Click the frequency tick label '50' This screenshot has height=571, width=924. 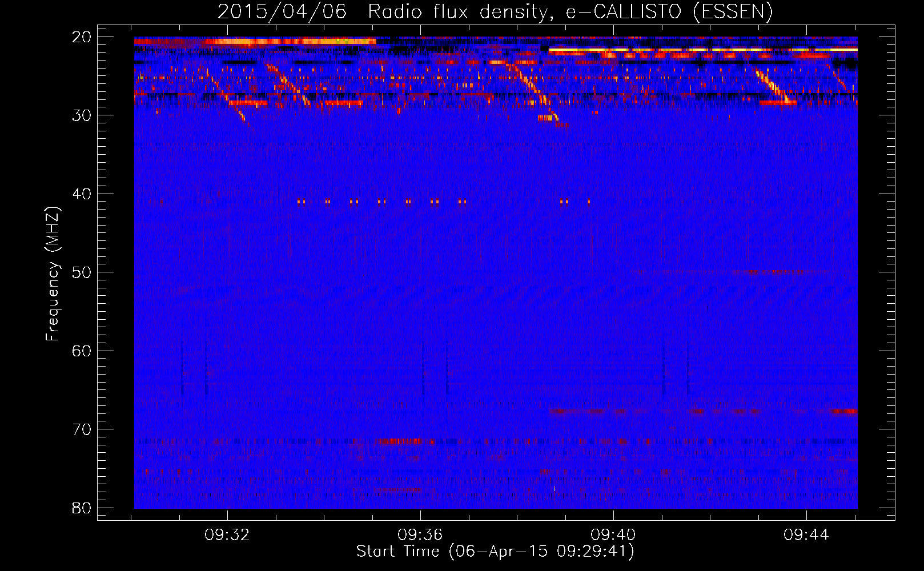pos(82,272)
